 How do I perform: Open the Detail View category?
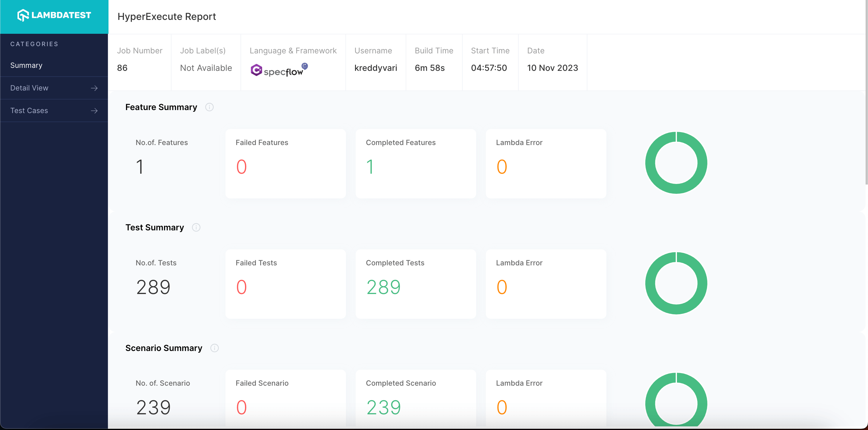point(29,88)
